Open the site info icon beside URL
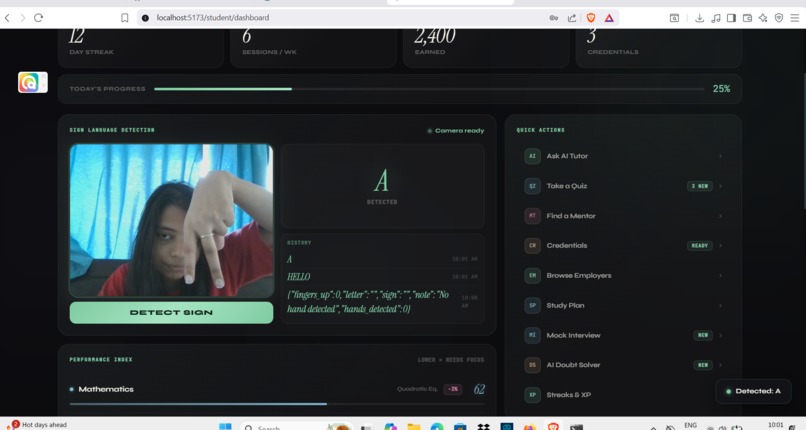The height and width of the screenshot is (430, 806). pos(145,17)
